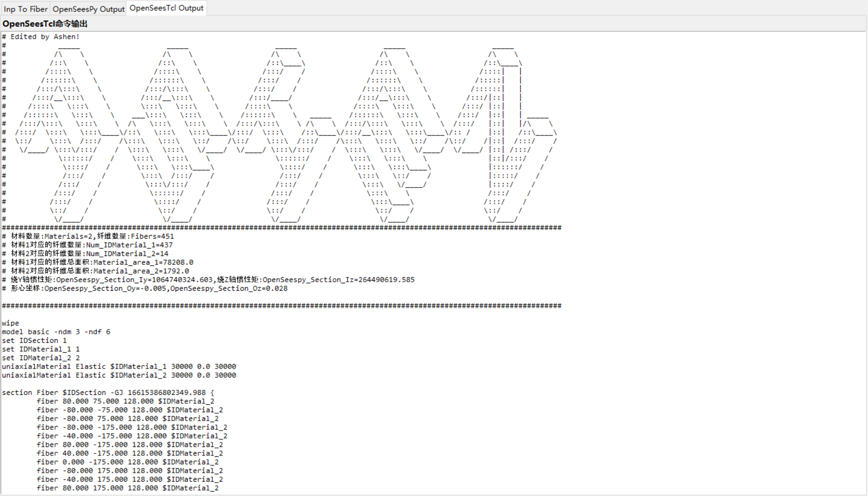Image resolution: width=868 pixels, height=496 pixels.
Task: Click the '# Edited by Ashen!' comment line
Action: (41, 36)
